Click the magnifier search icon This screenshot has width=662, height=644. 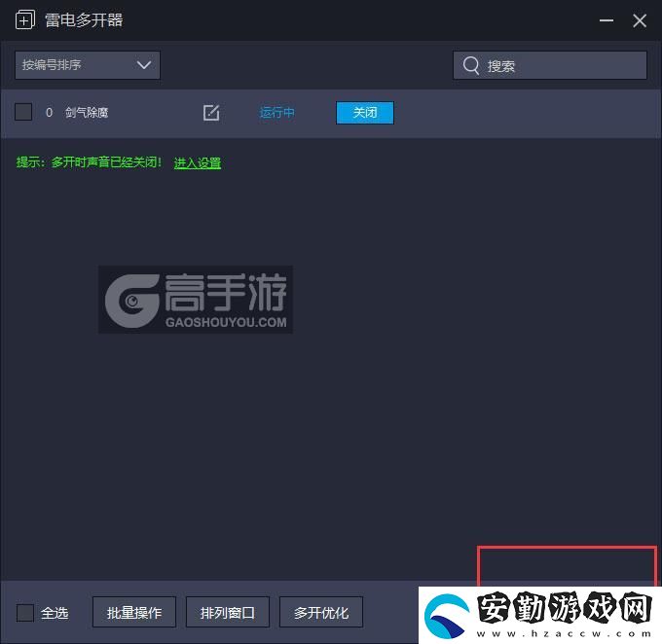[x=471, y=65]
